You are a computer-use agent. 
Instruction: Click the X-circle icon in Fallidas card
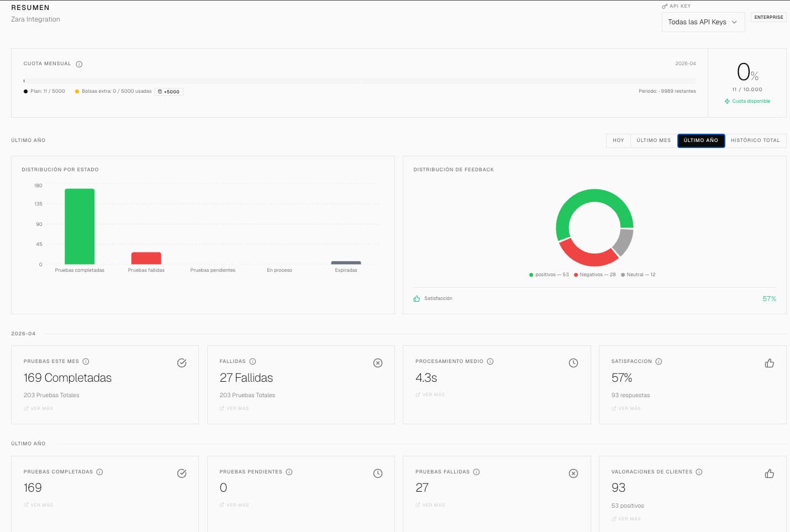[378, 363]
